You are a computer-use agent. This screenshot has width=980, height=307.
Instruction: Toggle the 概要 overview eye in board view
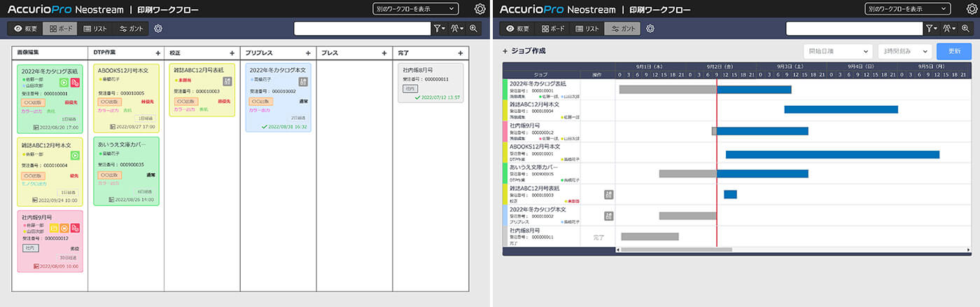[25, 29]
